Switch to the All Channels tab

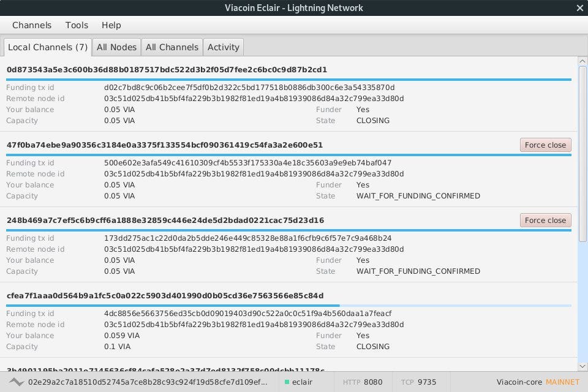(x=172, y=47)
